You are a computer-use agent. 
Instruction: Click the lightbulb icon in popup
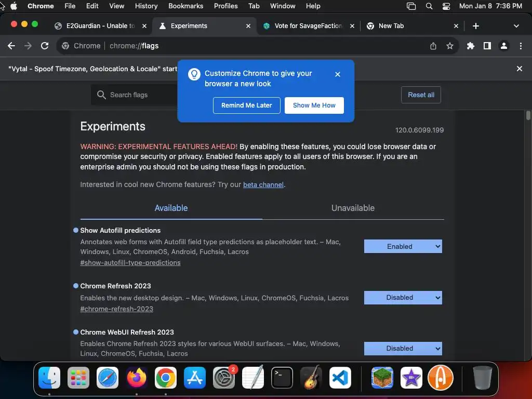[x=194, y=74]
